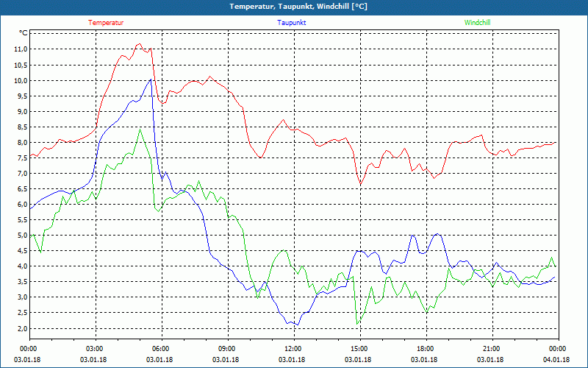Click the 10,0 y-axis value
Image resolution: width=588 pixels, height=368 pixels.
pos(21,81)
